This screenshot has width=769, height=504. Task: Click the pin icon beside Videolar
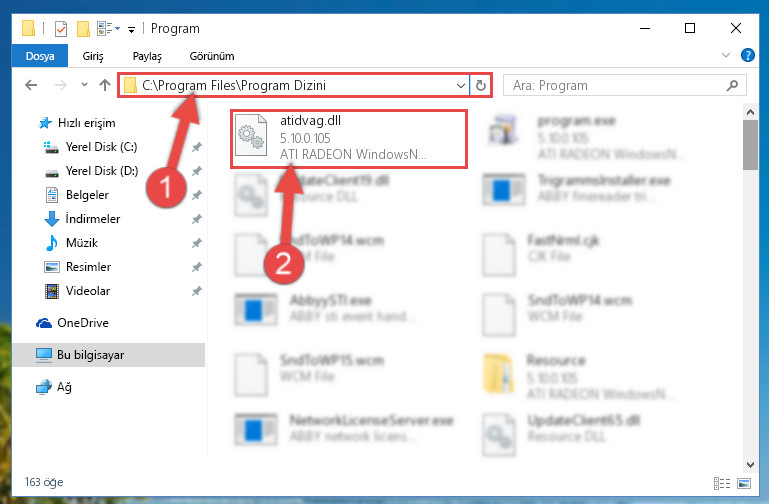[196, 291]
